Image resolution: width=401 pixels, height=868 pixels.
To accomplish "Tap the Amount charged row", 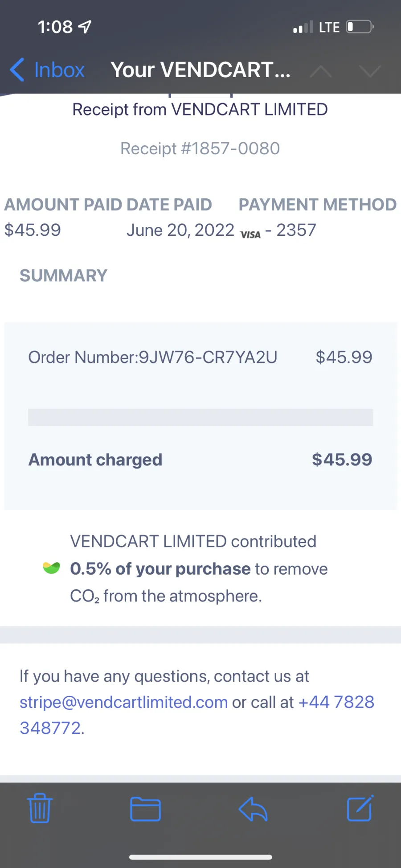I will coord(200,460).
